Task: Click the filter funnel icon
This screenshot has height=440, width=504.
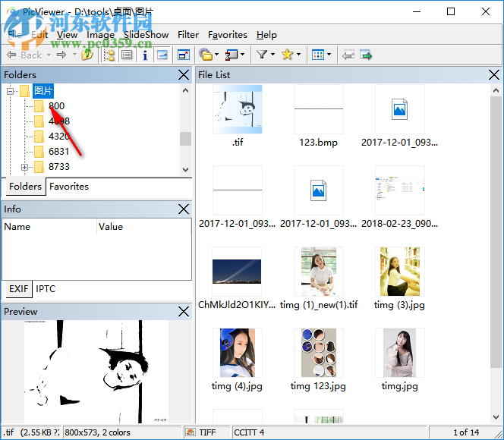Action: (x=262, y=55)
